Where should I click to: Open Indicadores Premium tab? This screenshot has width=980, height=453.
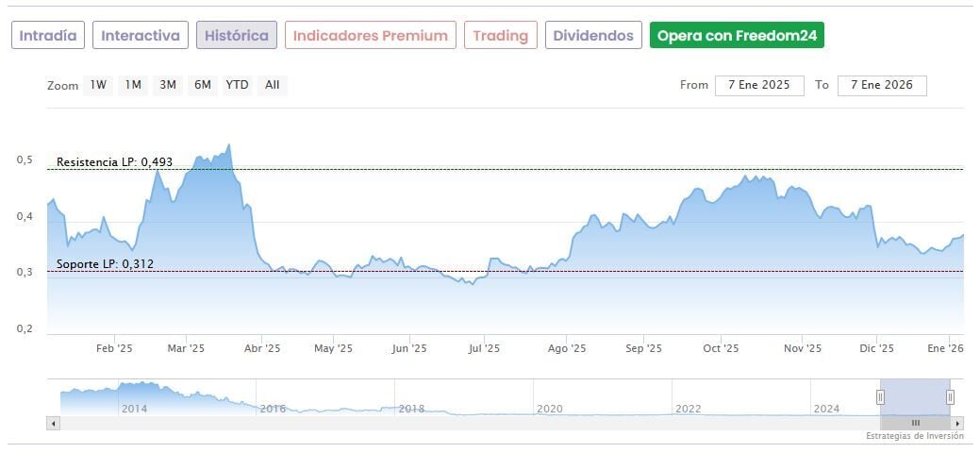pyautogui.click(x=371, y=36)
